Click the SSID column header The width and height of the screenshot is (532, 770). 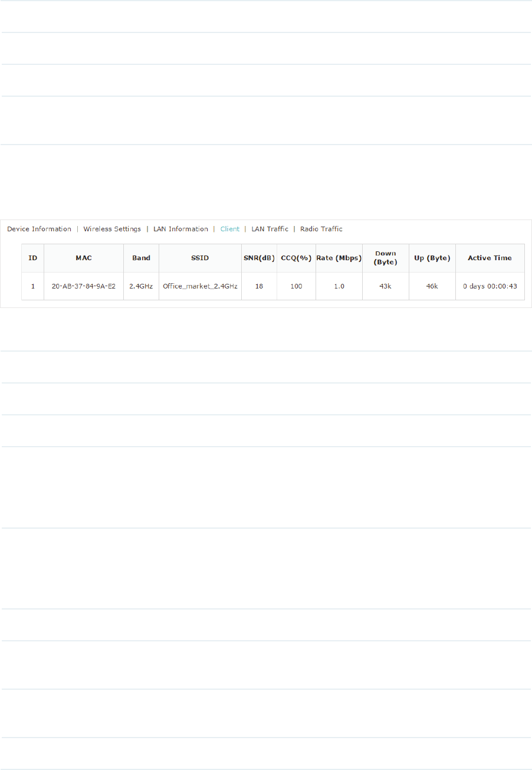(x=201, y=258)
